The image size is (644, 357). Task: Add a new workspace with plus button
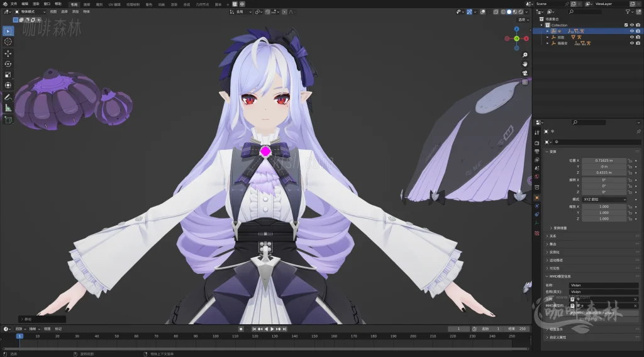click(x=228, y=4)
